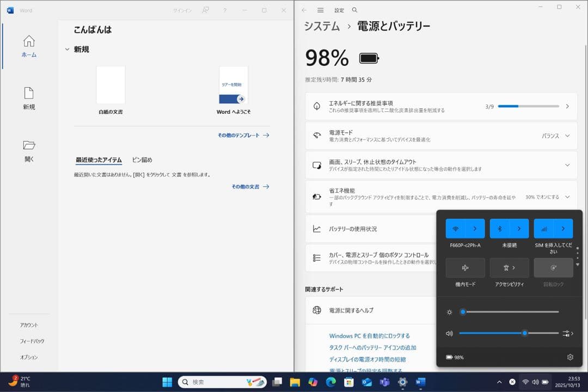Open the Settings hamburger navigation menu
The height and width of the screenshot is (392, 588).
tap(320, 10)
